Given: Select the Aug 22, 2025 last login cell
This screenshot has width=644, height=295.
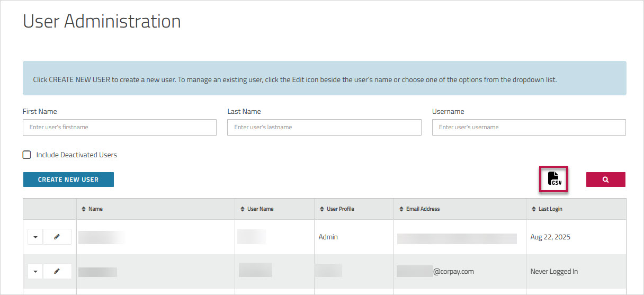Looking at the screenshot, I should click(x=550, y=237).
